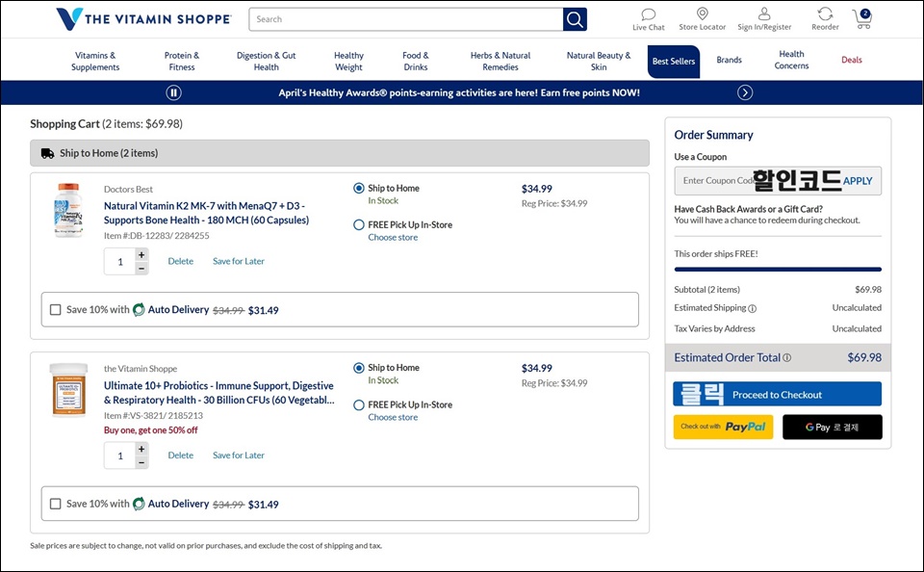924x572 pixels.
Task: Click the free shipping progress bar
Action: point(778,270)
